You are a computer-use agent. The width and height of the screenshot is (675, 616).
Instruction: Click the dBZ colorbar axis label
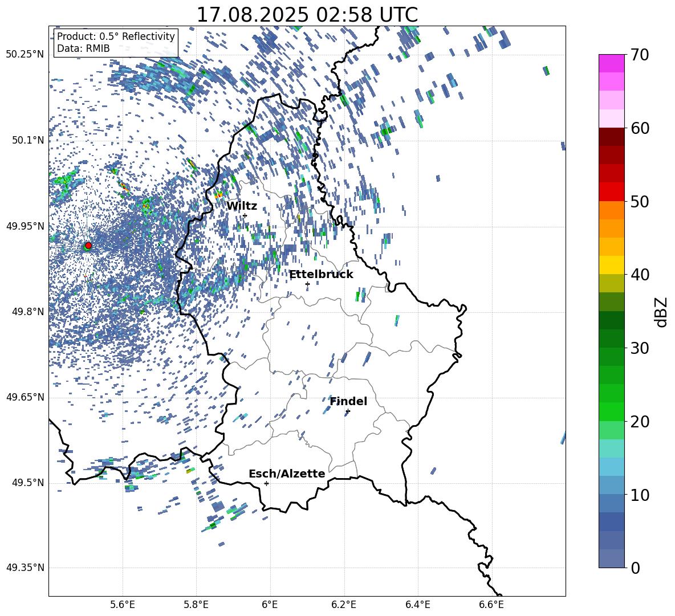click(x=662, y=312)
